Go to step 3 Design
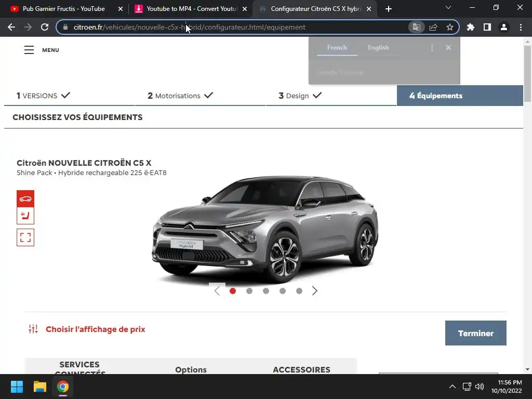Image resolution: width=532 pixels, height=399 pixels. coord(331,96)
